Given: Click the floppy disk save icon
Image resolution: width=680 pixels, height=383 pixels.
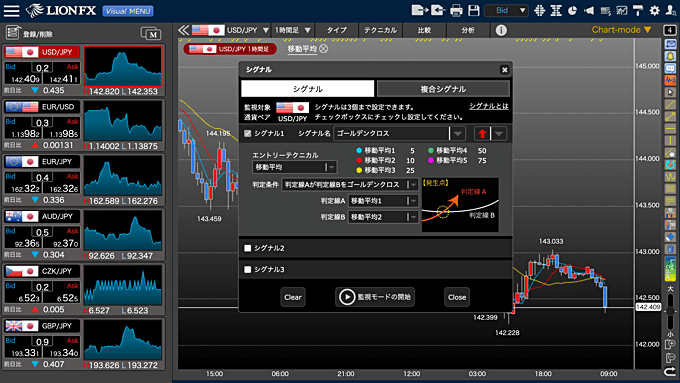Looking at the screenshot, I should (x=474, y=10).
